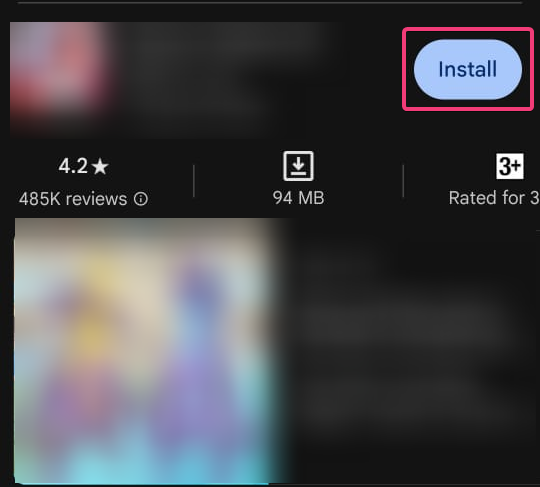
Task: Click the divider between 94 MB and 3+ rating
Action: tap(403, 181)
